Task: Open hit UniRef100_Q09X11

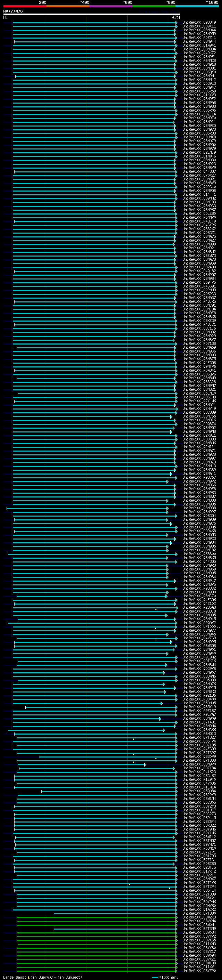Action: pyautogui.click(x=199, y=26)
